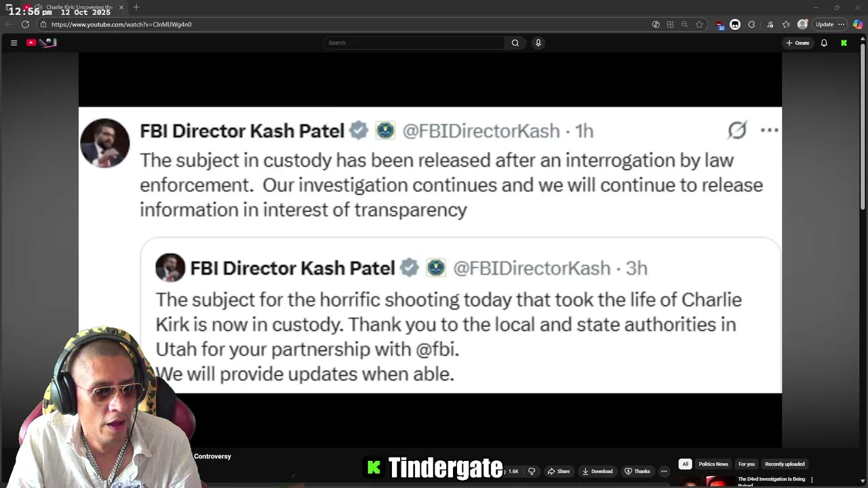The height and width of the screenshot is (488, 868).
Task: Select the Politics News chip
Action: (x=713, y=464)
